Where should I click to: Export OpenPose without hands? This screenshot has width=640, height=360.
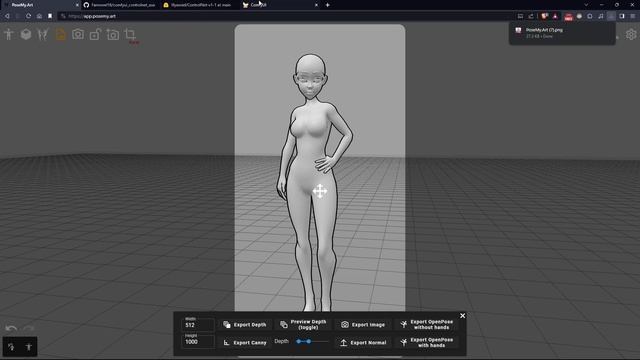427,324
